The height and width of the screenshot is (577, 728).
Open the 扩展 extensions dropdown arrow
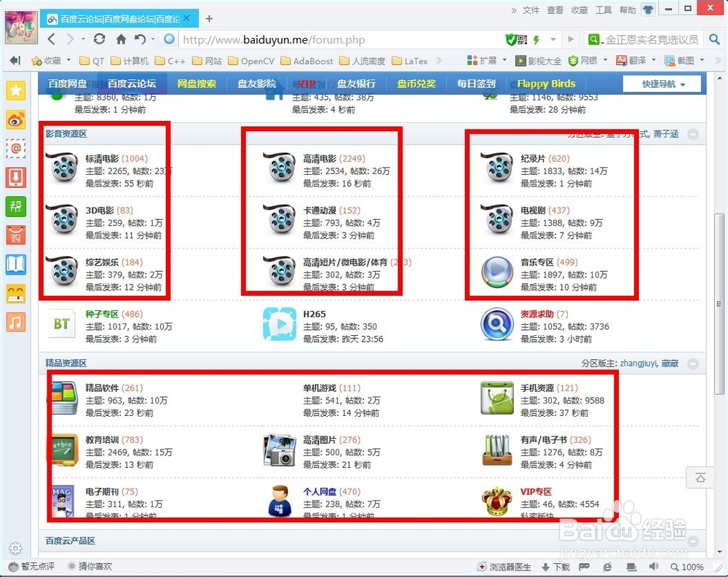(505, 60)
